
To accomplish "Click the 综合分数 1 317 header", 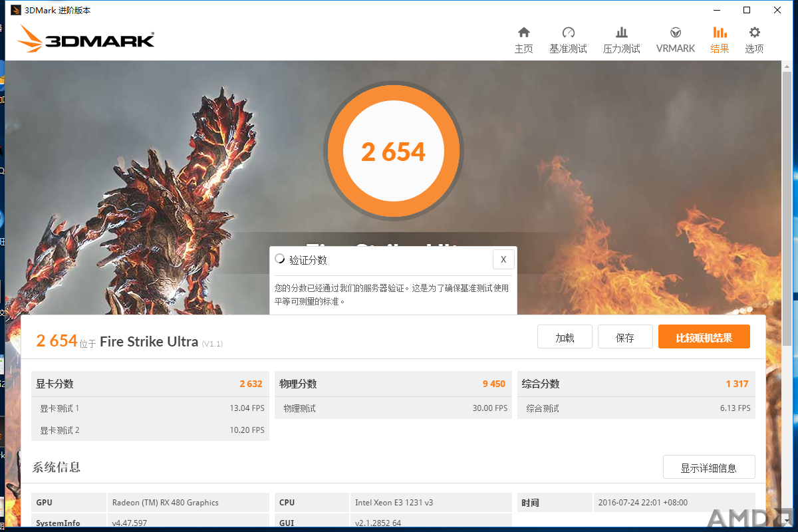I will coord(636,384).
